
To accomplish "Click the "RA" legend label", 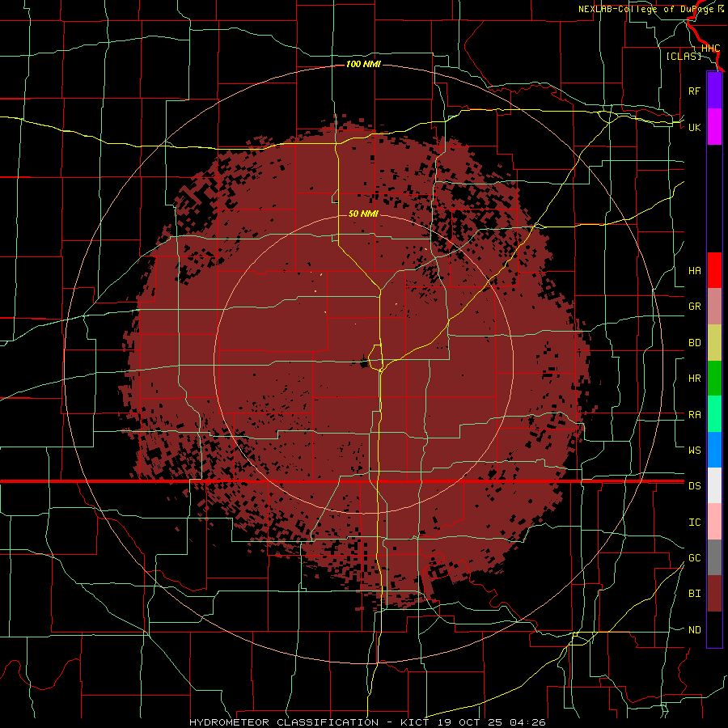I will click(694, 415).
